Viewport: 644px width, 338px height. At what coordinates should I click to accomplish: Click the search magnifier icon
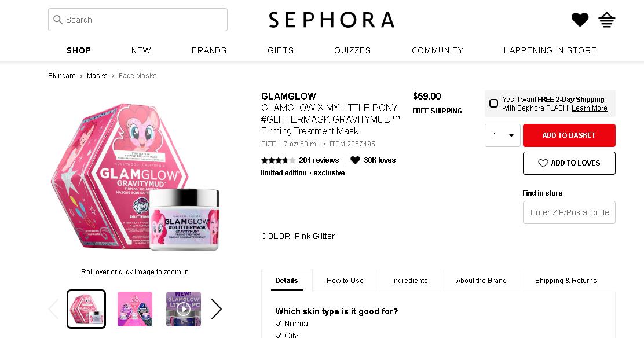point(58,20)
